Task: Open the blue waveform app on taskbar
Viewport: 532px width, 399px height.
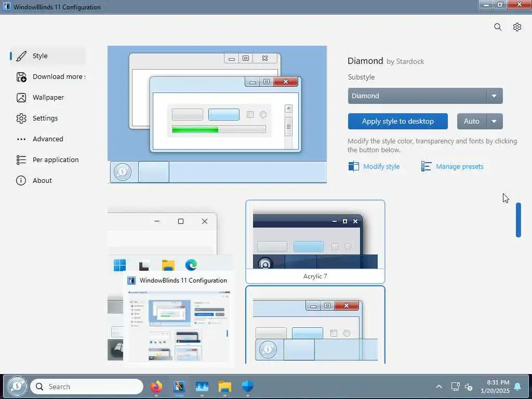Action: [x=202, y=387]
